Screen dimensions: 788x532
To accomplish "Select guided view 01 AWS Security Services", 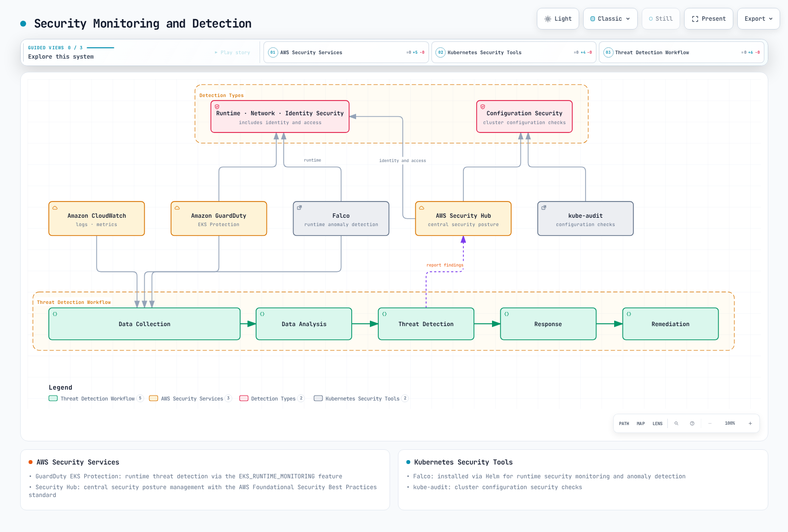I will click(346, 52).
